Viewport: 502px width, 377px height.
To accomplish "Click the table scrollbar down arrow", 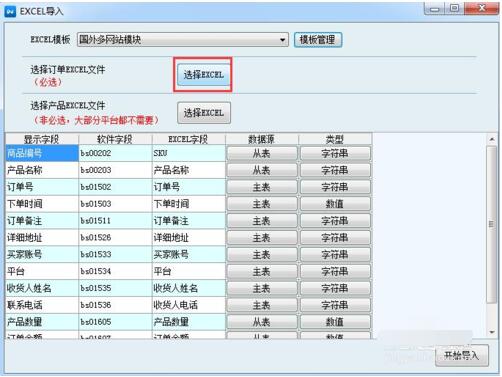I will point(492,332).
